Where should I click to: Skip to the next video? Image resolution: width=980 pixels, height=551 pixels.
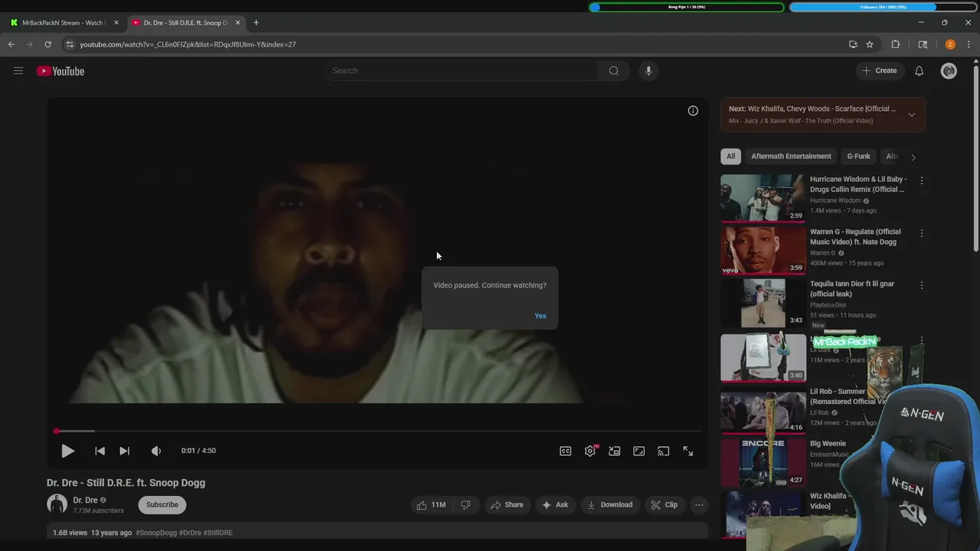tap(124, 451)
